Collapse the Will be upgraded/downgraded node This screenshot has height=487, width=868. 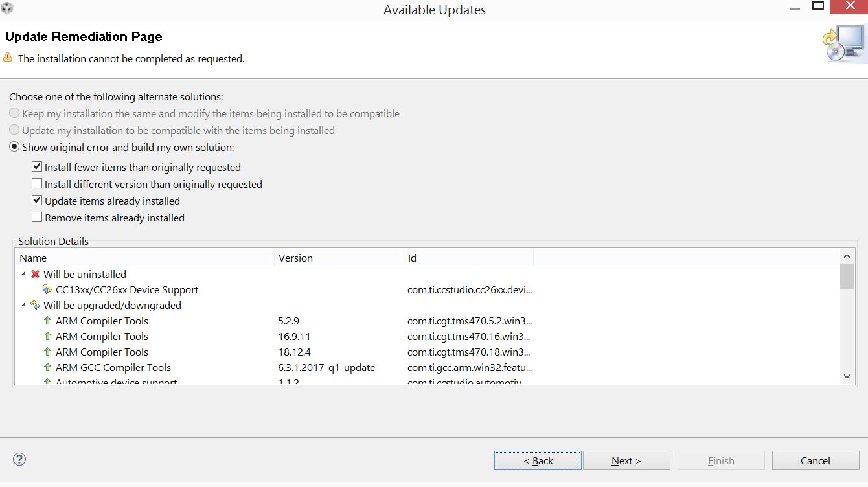(x=24, y=306)
